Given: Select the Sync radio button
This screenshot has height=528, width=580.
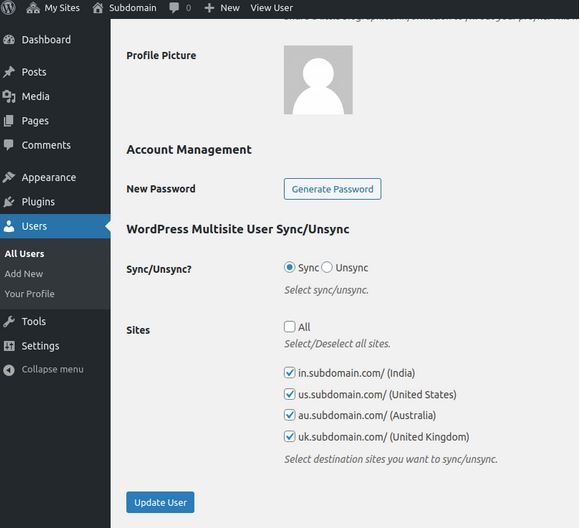Looking at the screenshot, I should coord(290,267).
